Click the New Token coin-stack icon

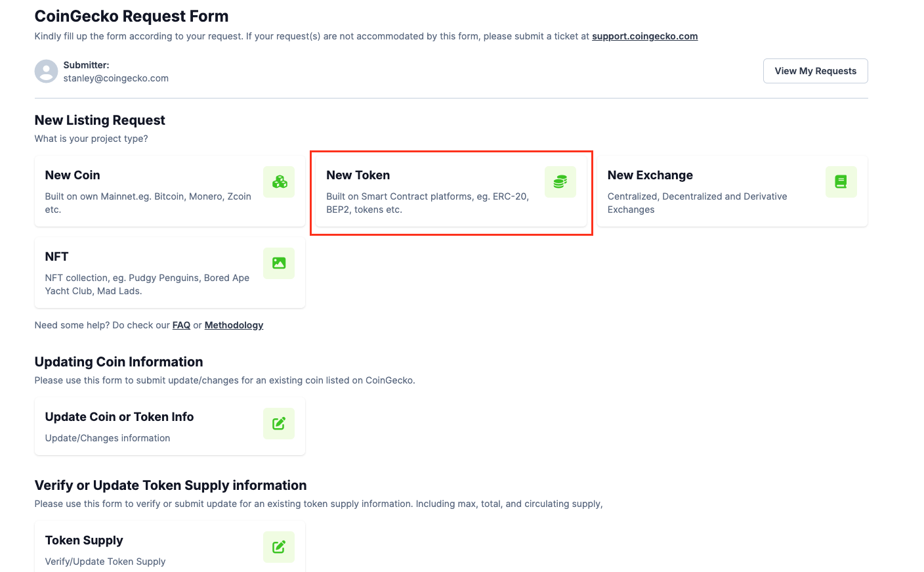560,182
